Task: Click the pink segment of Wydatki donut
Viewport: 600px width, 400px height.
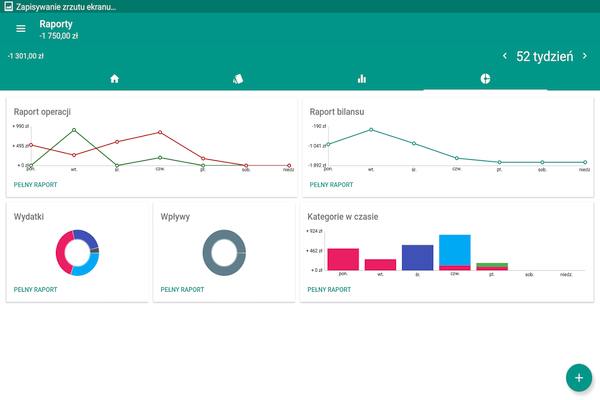Action: 62,251
